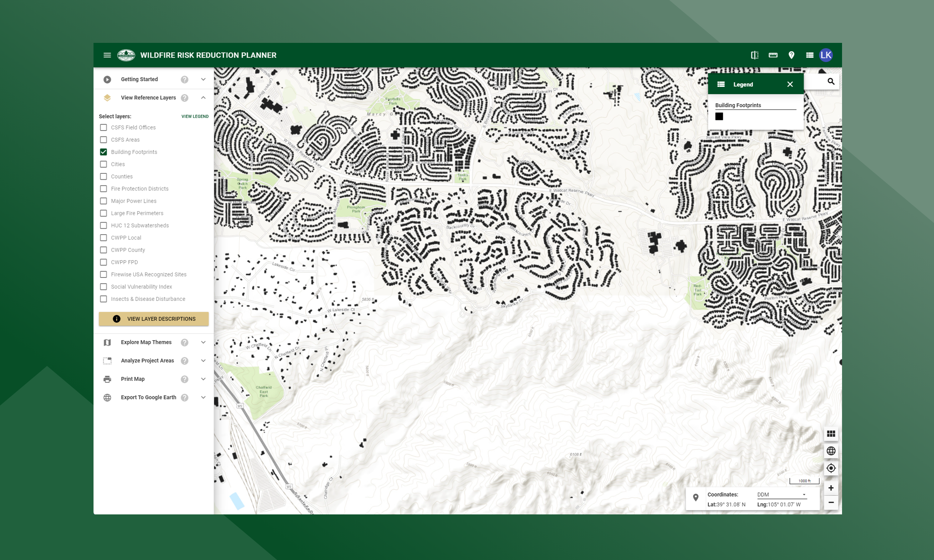This screenshot has height=560, width=934.
Task: Open help for Getting Started
Action: click(x=185, y=79)
